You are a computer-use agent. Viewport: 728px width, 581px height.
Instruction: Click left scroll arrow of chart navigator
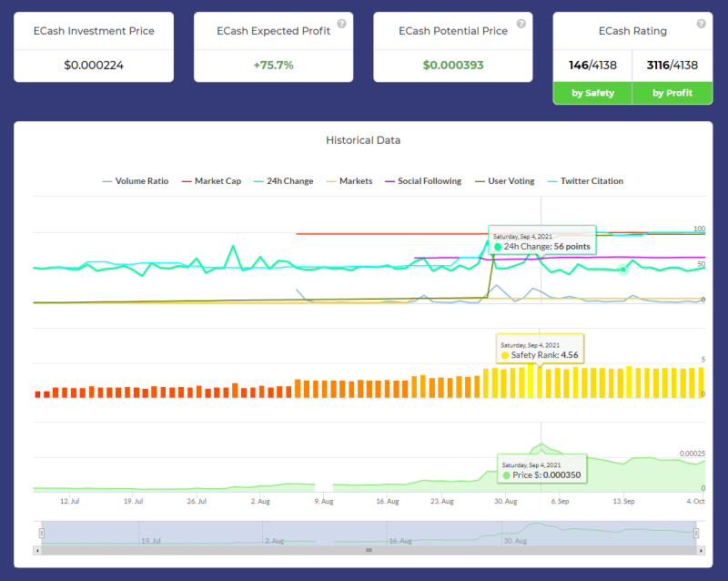tap(37, 551)
